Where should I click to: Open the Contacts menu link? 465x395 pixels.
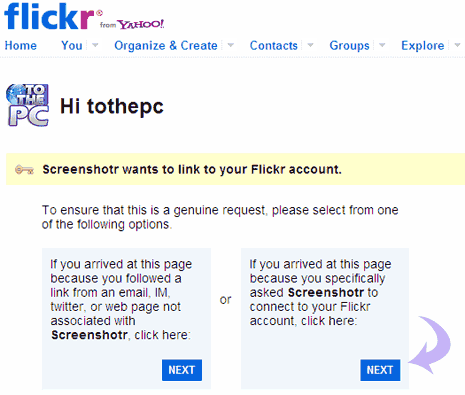(x=274, y=45)
